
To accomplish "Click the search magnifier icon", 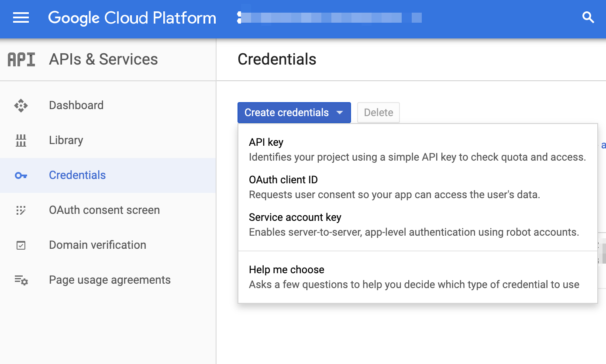I will tap(589, 18).
